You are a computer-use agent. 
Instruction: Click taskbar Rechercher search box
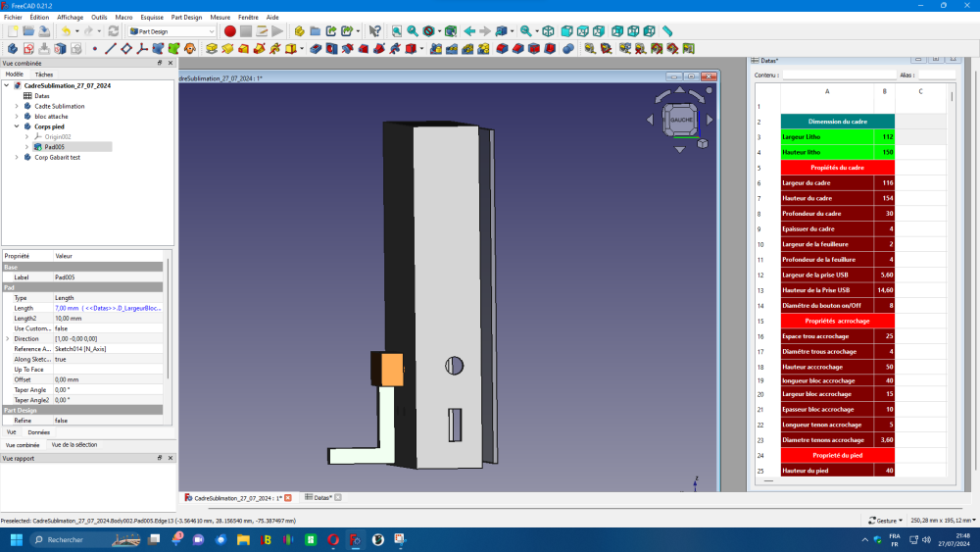pos(85,539)
